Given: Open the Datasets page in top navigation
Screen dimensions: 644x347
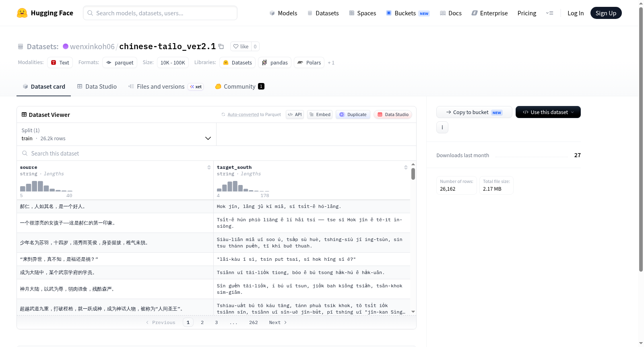Looking at the screenshot, I should tap(323, 13).
